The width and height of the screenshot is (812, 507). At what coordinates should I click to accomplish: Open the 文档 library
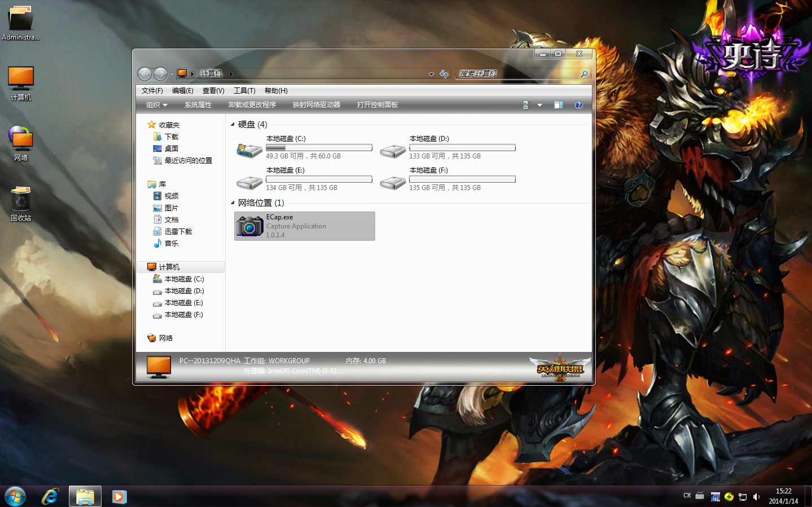pyautogui.click(x=166, y=220)
